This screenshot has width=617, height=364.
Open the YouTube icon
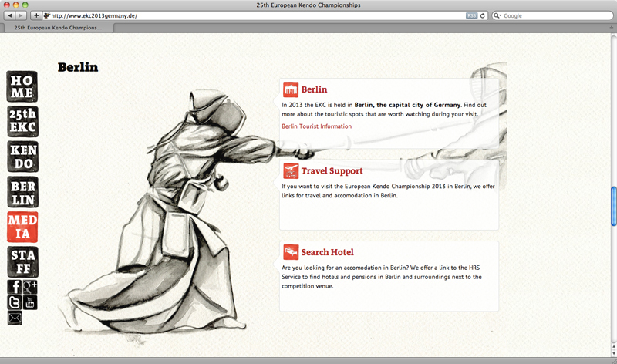(x=30, y=302)
